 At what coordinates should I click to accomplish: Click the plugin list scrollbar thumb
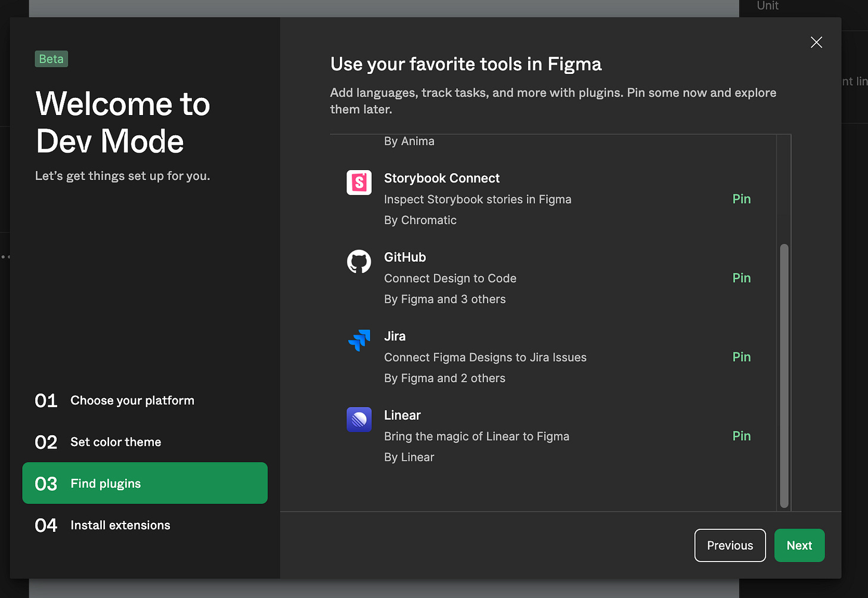click(784, 376)
